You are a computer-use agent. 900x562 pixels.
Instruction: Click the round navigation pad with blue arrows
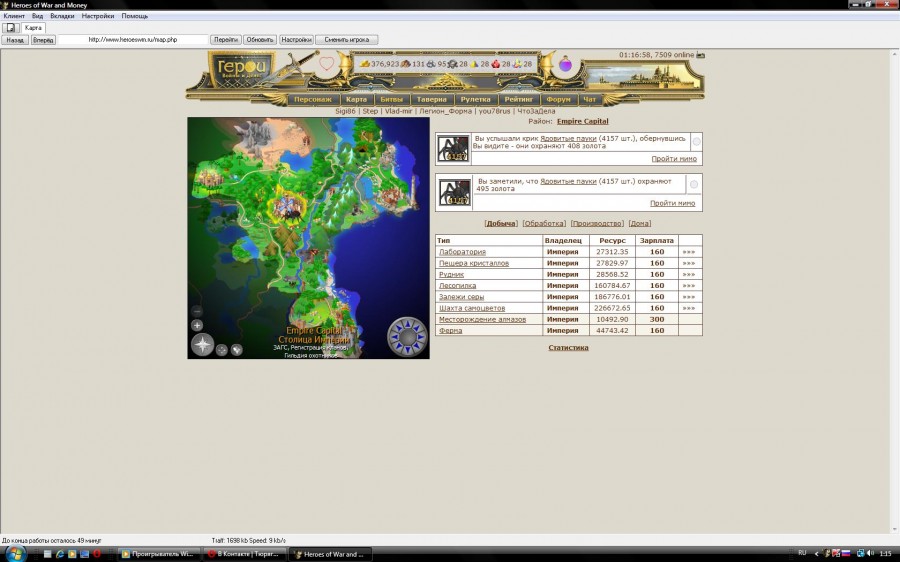click(x=407, y=336)
